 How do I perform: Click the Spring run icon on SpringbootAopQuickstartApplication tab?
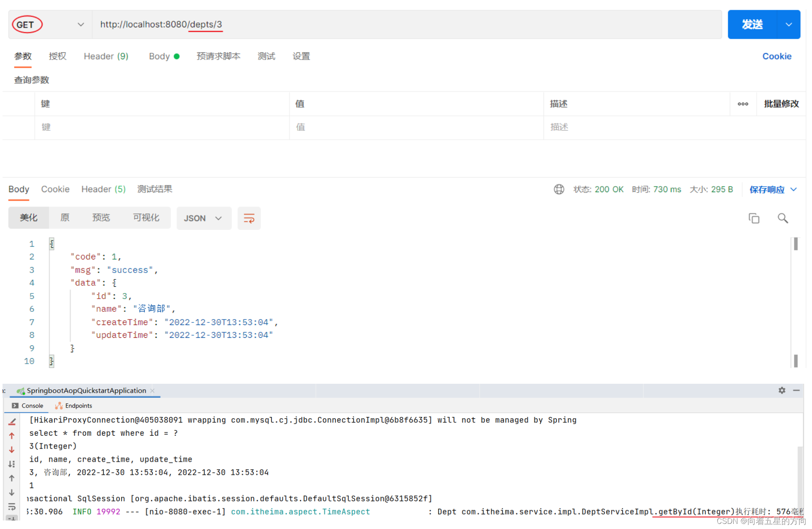coord(20,390)
